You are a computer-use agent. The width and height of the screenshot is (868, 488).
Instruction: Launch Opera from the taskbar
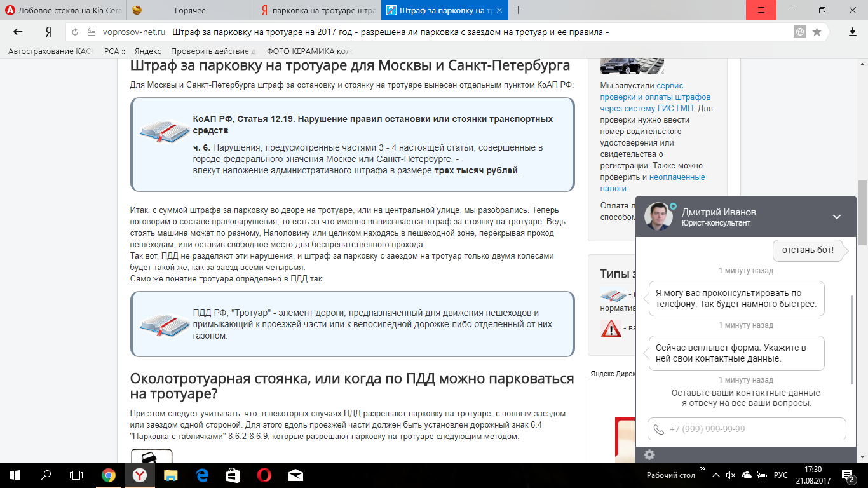[x=264, y=475]
